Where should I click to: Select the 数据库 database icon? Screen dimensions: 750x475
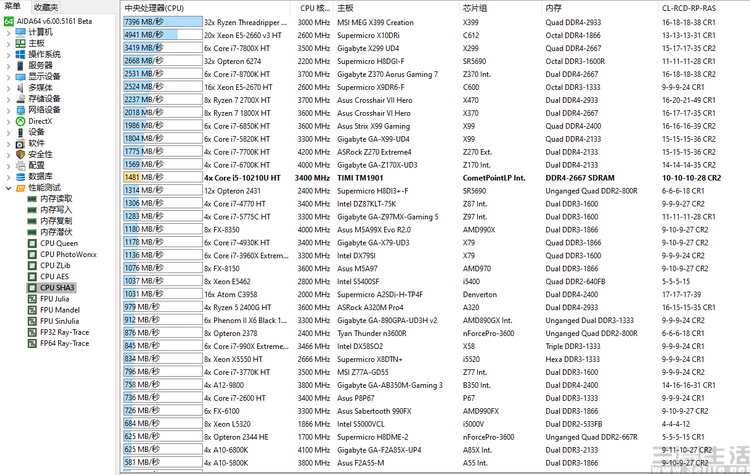pos(21,177)
